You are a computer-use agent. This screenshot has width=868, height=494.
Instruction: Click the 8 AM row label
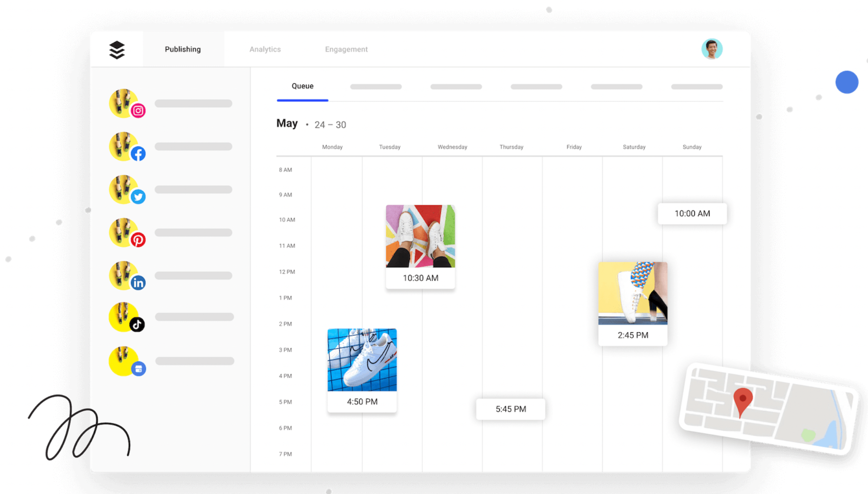(x=286, y=170)
